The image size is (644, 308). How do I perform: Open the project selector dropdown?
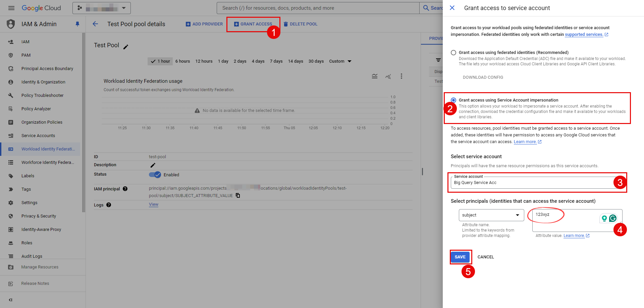point(102,8)
